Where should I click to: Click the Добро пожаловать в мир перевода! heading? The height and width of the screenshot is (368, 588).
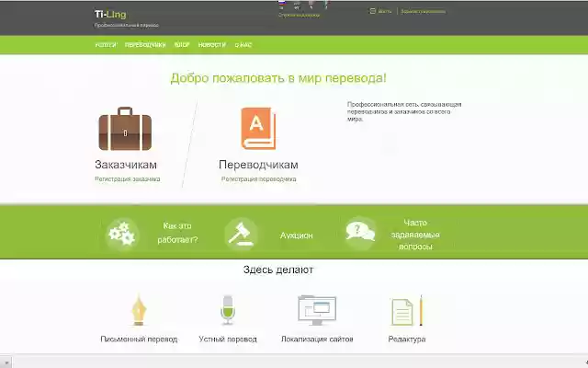tap(278, 78)
